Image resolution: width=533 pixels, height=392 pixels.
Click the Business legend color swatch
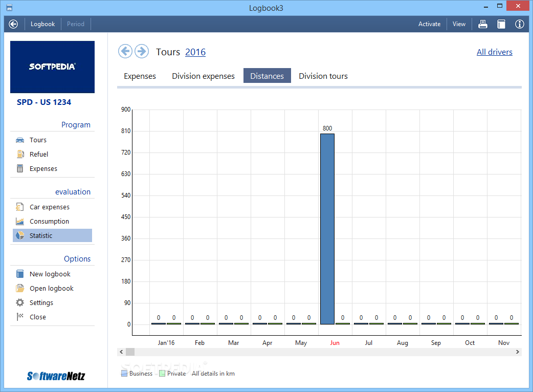coord(124,373)
